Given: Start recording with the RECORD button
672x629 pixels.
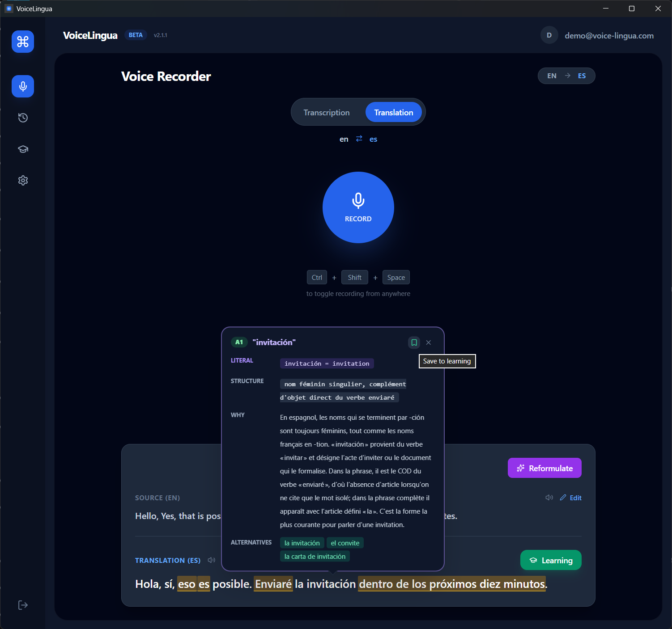Looking at the screenshot, I should (358, 207).
